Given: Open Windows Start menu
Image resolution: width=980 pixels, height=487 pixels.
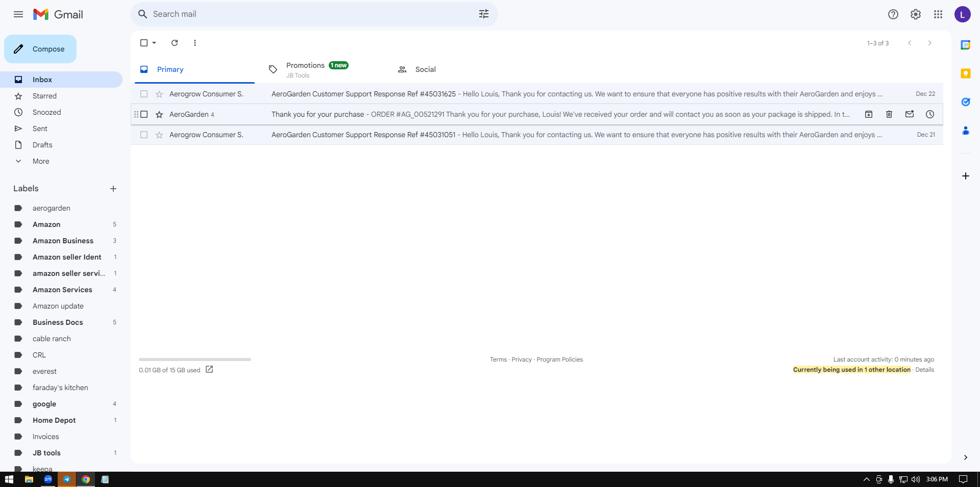Looking at the screenshot, I should tap(9, 479).
